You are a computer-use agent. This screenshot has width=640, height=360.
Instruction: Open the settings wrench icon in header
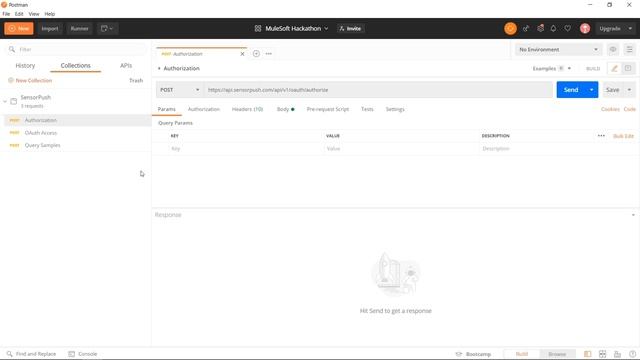pyautogui.click(x=540, y=29)
